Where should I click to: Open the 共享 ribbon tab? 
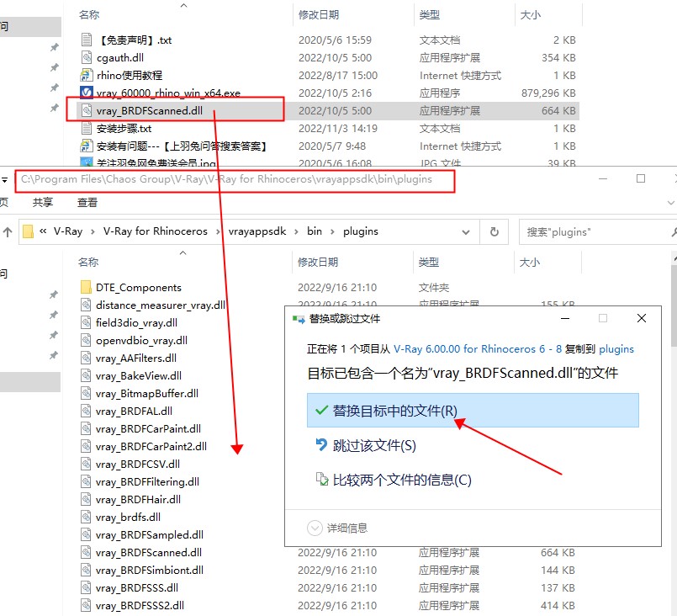pos(43,203)
